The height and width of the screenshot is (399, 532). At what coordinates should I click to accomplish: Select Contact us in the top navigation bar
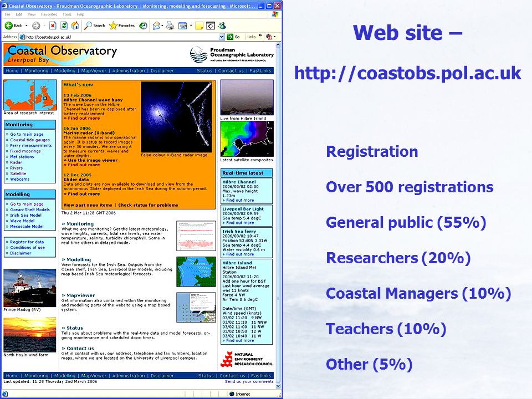[x=231, y=70]
